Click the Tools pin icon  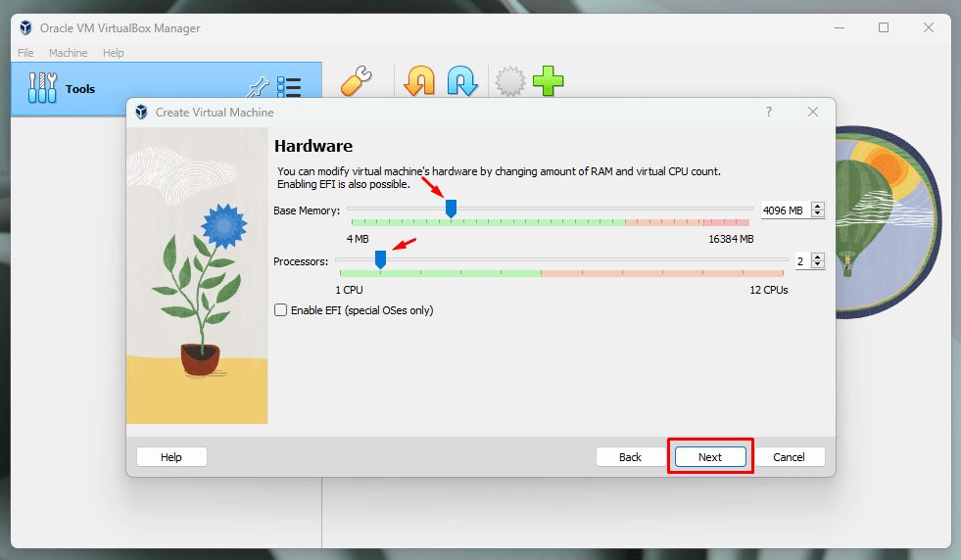click(x=258, y=87)
